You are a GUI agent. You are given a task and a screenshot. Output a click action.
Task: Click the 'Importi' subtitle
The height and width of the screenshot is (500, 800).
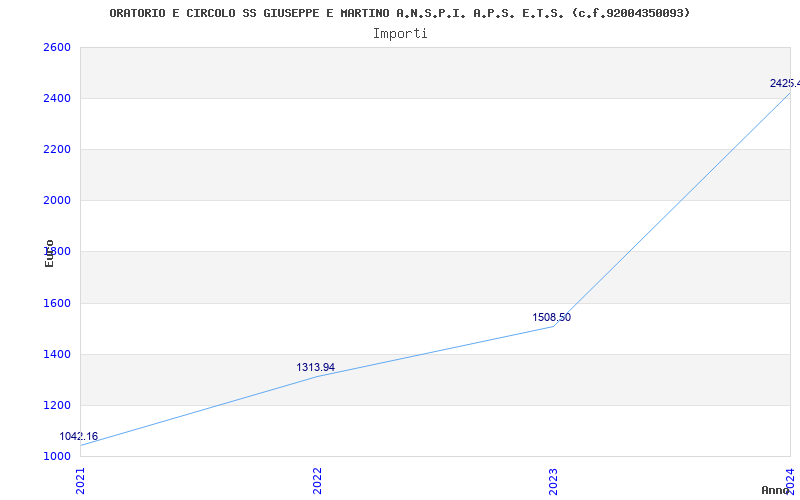[400, 34]
